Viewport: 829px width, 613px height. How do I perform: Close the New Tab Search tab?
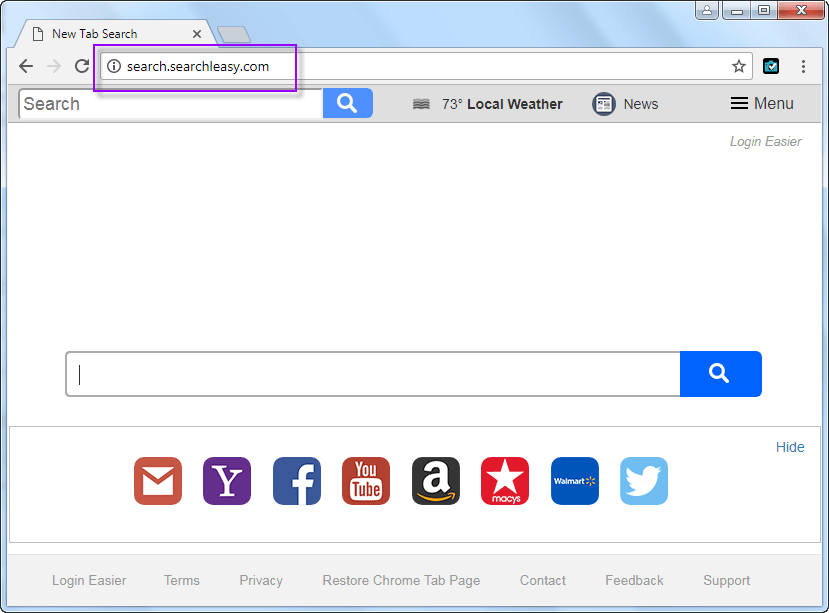click(197, 34)
